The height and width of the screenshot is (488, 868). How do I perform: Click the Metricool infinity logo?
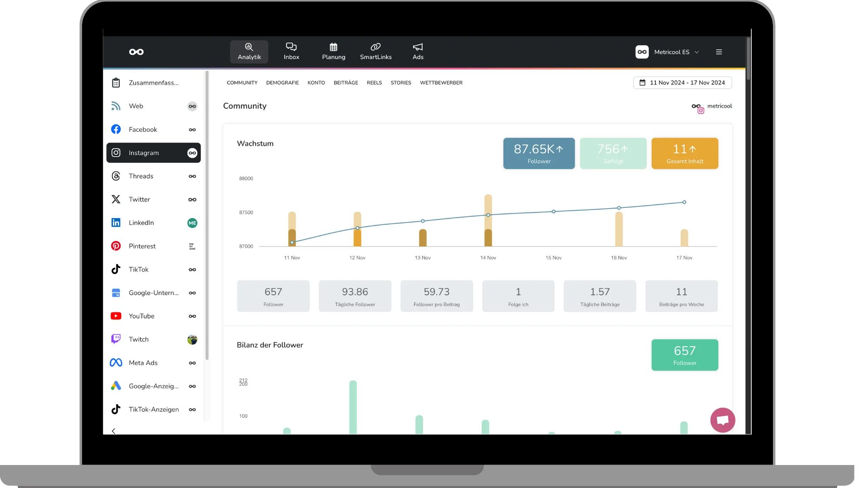click(136, 52)
